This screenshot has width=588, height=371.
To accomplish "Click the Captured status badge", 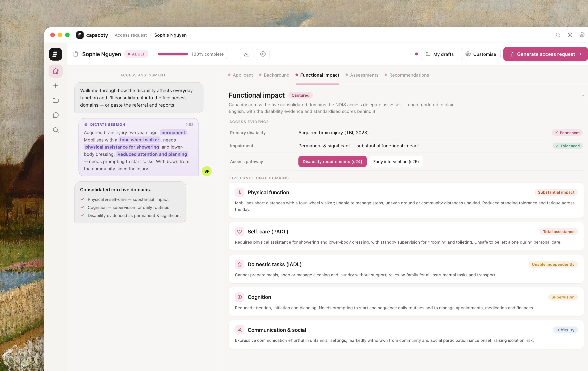I will click(300, 95).
